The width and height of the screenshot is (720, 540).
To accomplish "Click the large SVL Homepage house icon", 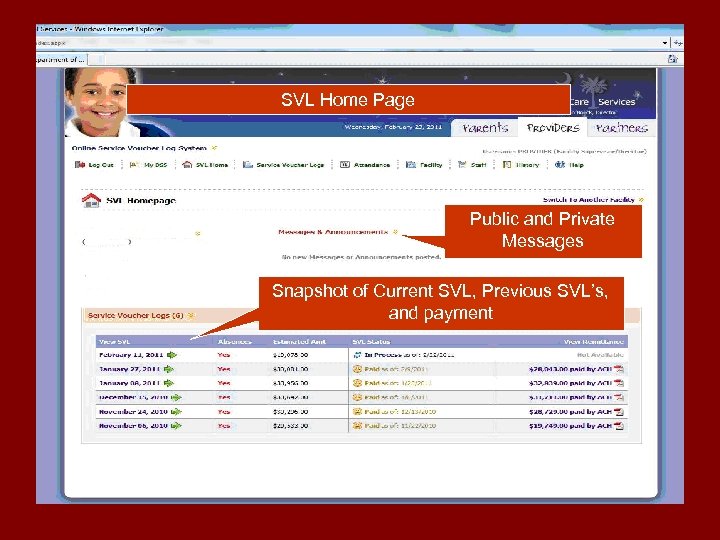I will tap(91, 200).
